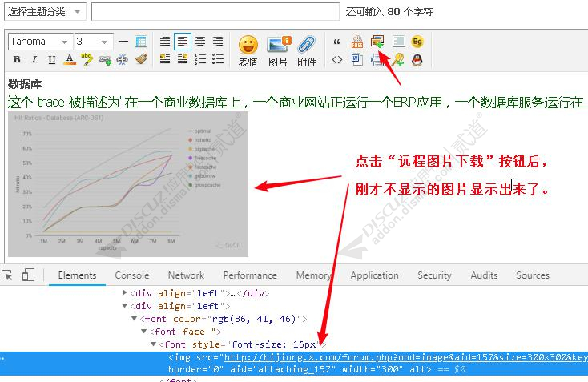The height and width of the screenshot is (382, 588).
Task: Switch to the Security tab
Action: tap(435, 275)
